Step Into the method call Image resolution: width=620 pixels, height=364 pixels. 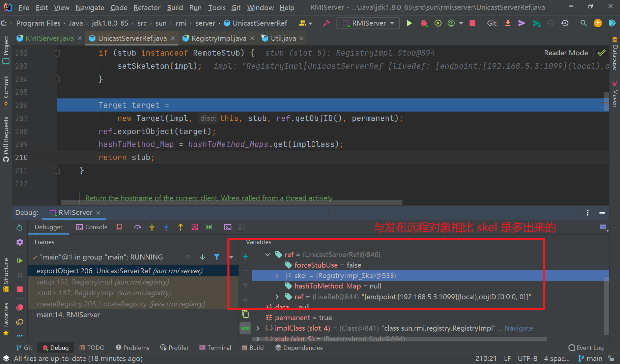(x=152, y=227)
